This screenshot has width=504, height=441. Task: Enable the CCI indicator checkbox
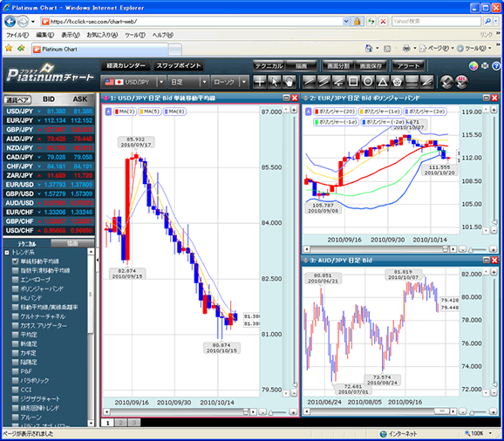(15, 390)
